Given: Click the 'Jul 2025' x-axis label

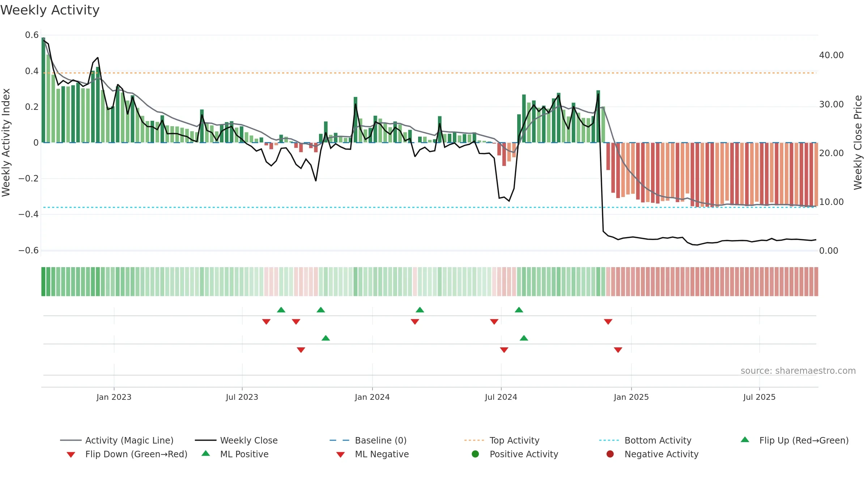Looking at the screenshot, I should [759, 397].
